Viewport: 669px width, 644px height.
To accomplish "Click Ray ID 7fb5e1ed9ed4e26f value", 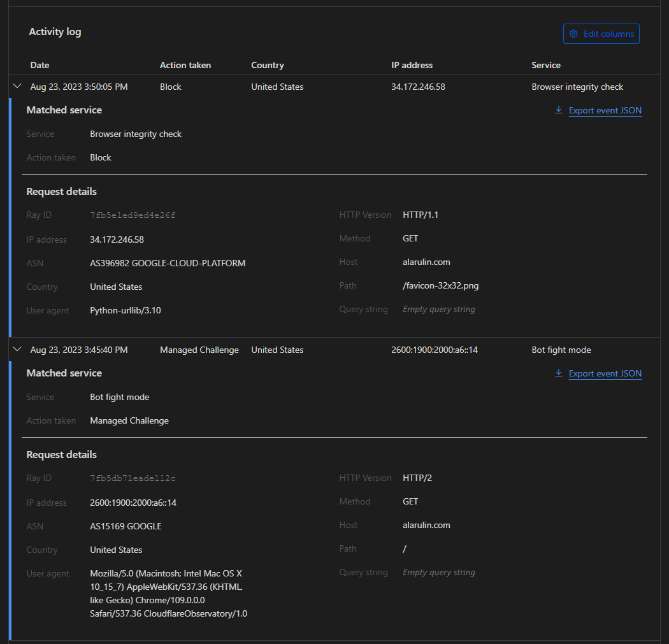I will click(133, 215).
